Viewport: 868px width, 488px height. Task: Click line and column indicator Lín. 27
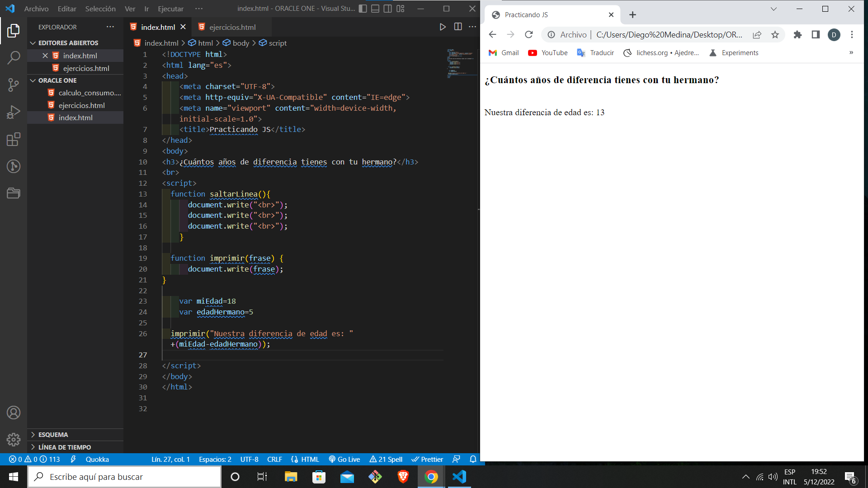(170, 459)
